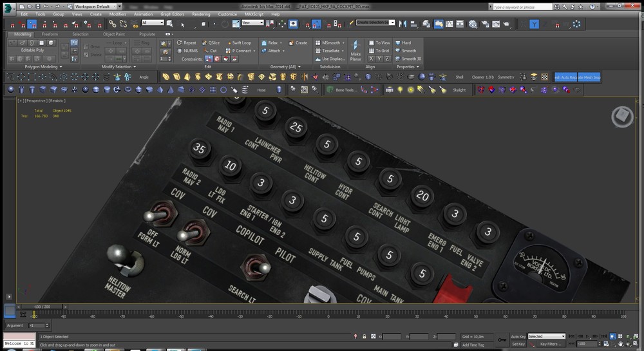Viewport: 644px width, 351px height.
Task: Click the Make Planar button
Action: (355, 52)
